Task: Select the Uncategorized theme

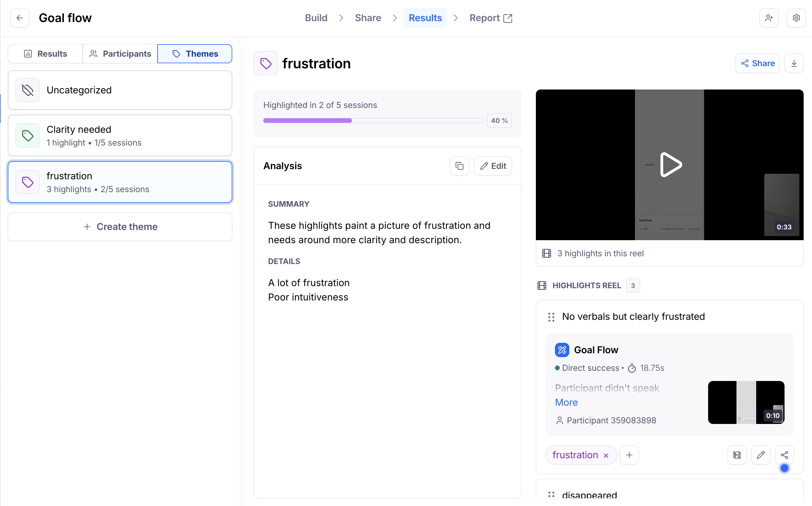Action: point(120,90)
